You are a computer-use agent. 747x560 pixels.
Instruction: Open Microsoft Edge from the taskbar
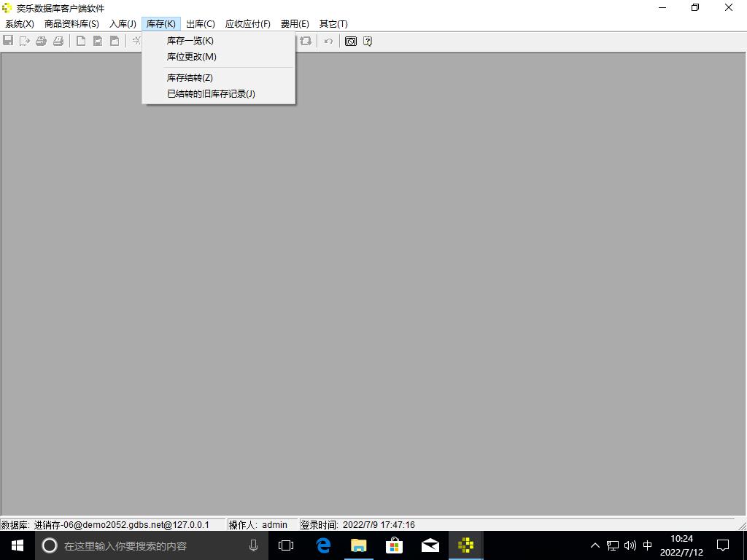(x=323, y=545)
